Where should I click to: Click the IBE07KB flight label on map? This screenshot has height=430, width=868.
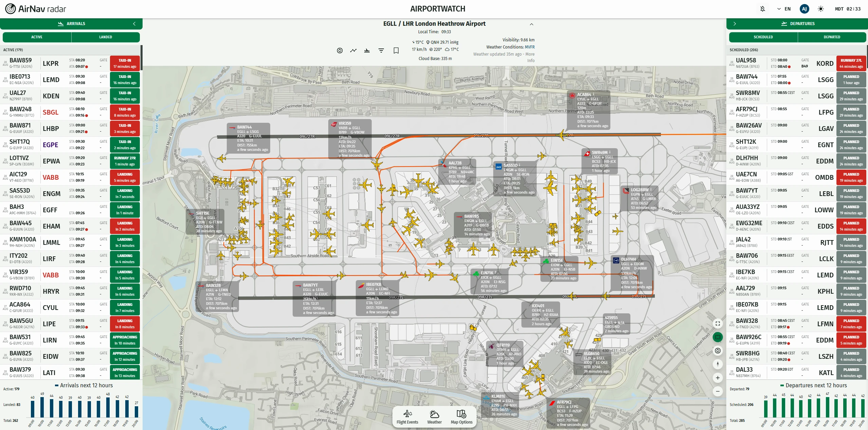pos(377,298)
